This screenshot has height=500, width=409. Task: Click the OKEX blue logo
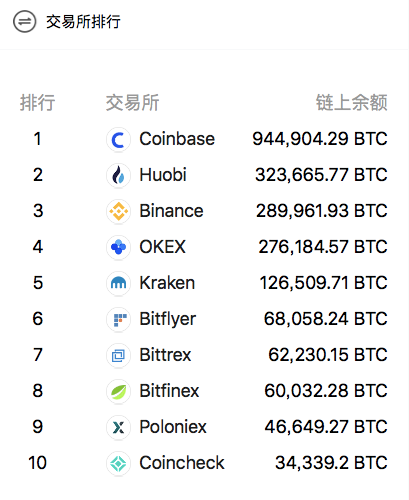(x=118, y=247)
